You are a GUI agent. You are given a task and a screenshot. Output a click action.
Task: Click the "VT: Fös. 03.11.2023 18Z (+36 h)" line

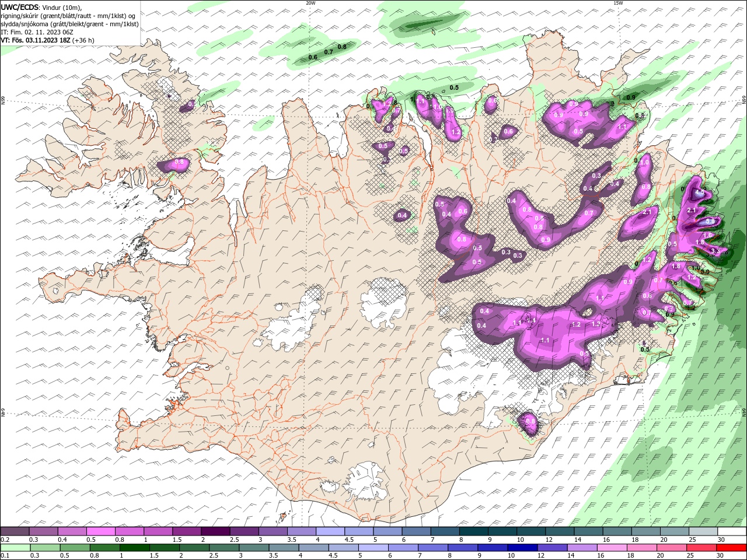[47, 40]
